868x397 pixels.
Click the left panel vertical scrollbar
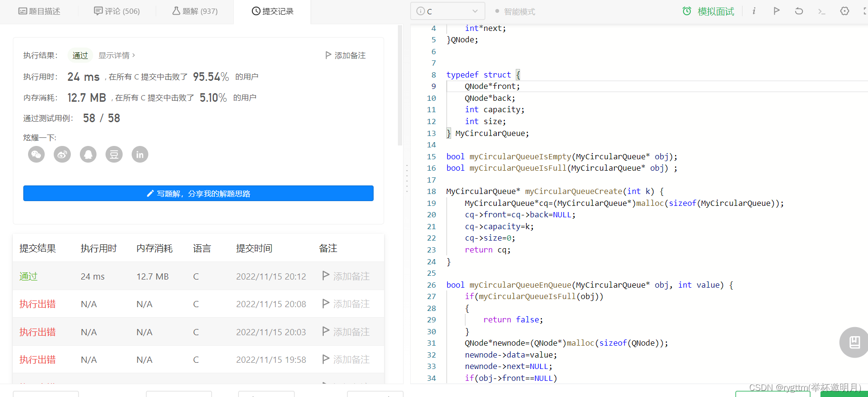pyautogui.click(x=400, y=86)
